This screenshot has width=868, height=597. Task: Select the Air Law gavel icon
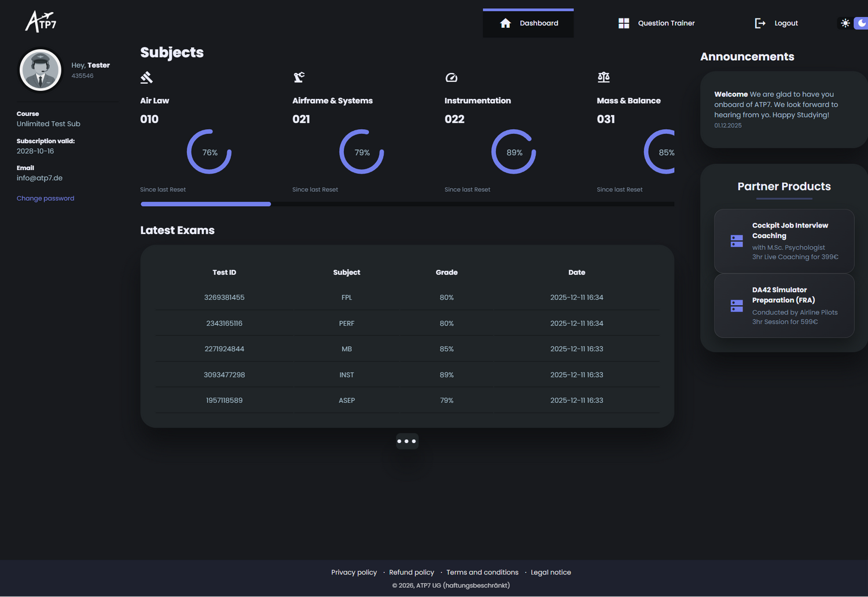pyautogui.click(x=146, y=77)
